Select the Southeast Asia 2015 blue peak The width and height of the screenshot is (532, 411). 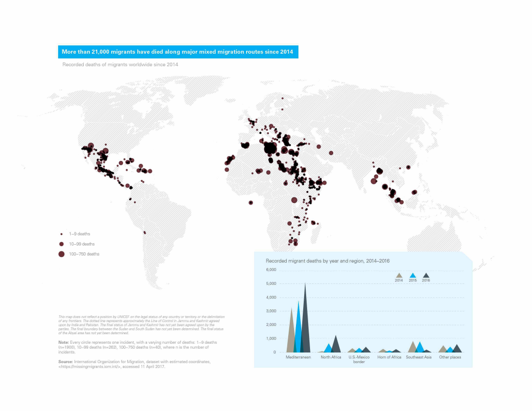(x=420, y=347)
